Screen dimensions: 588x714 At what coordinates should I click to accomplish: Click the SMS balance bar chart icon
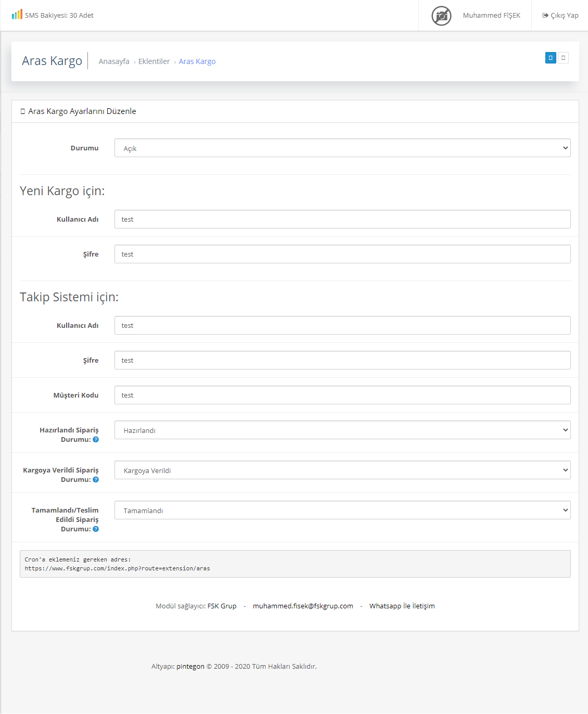(17, 15)
